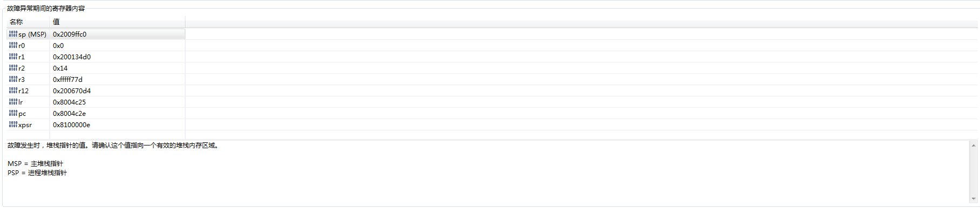
Task: Click the xpsr register icon
Action: [x=13, y=124]
